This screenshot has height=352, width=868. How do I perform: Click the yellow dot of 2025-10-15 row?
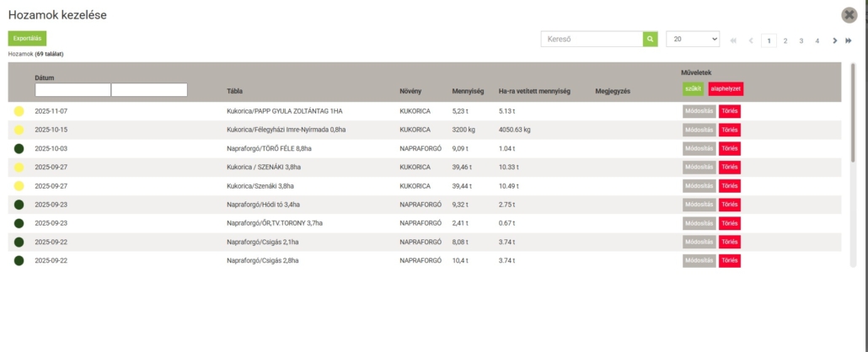19,130
